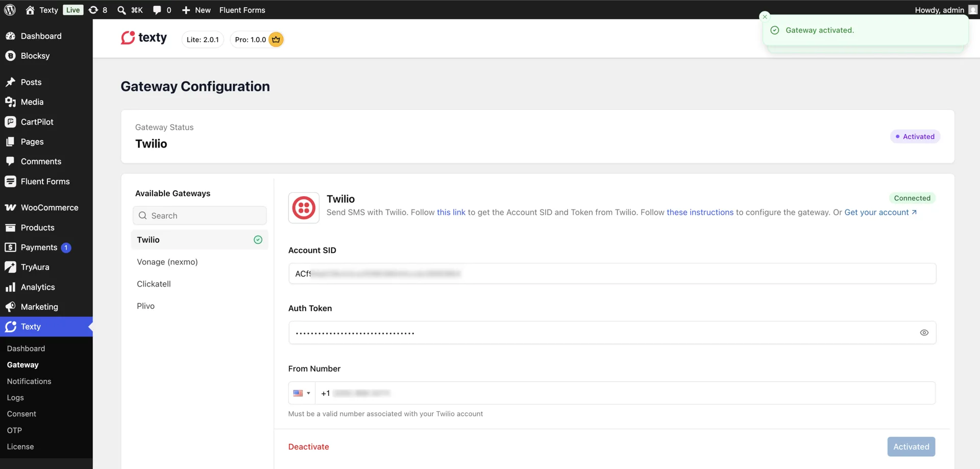Click the admin avatar icon
The image size is (980, 469).
pos(973,10)
